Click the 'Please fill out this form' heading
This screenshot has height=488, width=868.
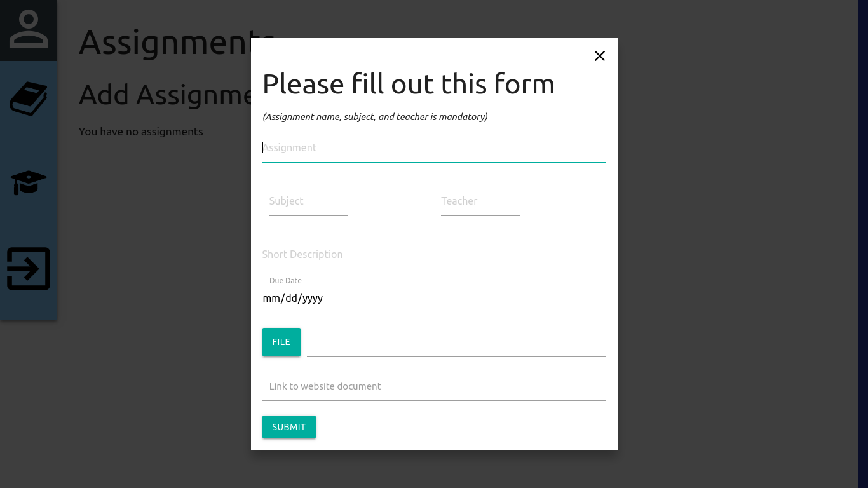pyautogui.click(x=409, y=84)
